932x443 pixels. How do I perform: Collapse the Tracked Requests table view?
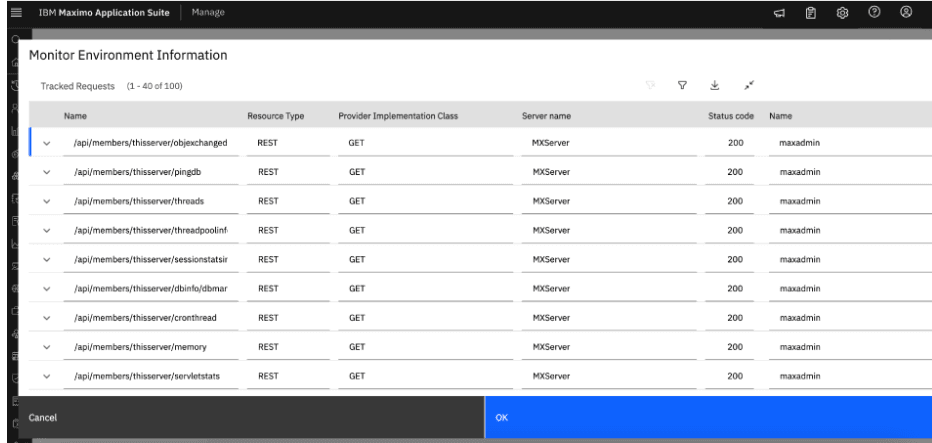point(749,86)
